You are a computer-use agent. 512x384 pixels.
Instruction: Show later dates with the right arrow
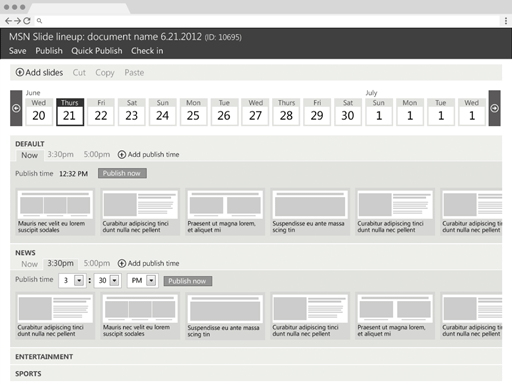point(494,108)
